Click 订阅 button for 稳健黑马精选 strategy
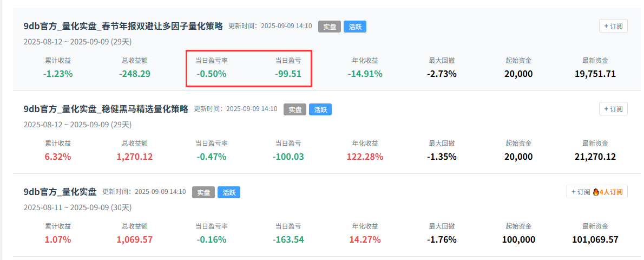 (x=613, y=109)
